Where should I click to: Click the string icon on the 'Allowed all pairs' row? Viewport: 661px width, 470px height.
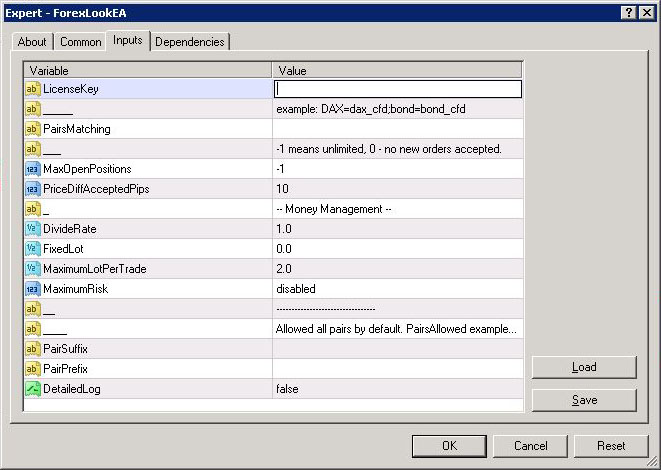tap(33, 329)
